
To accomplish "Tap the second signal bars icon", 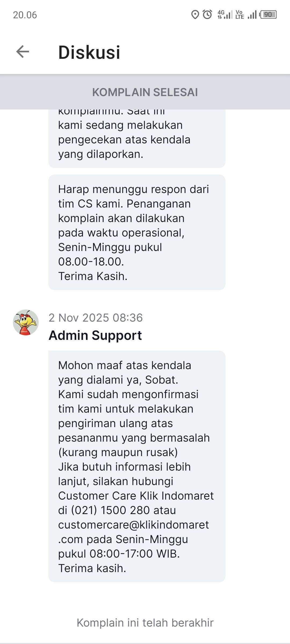I will coord(252,14).
